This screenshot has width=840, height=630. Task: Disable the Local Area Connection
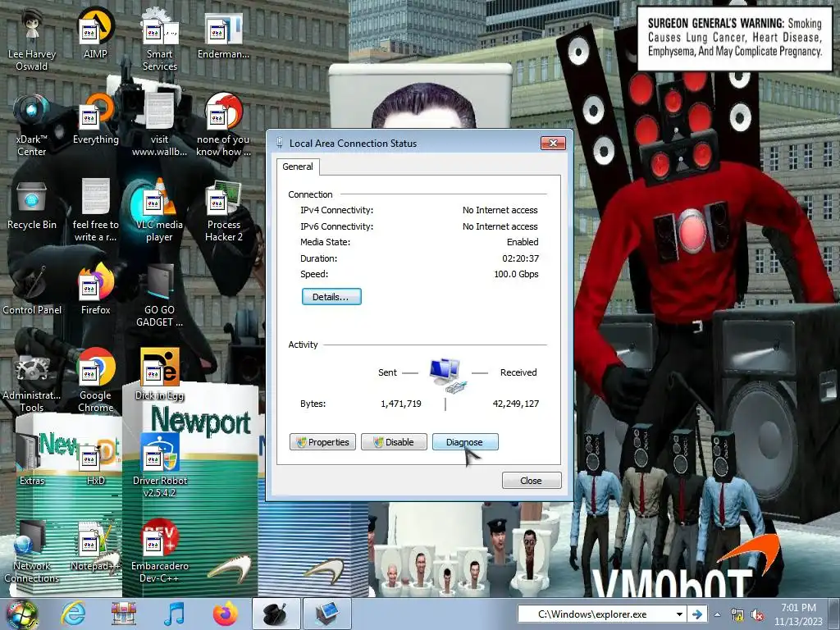(x=394, y=442)
